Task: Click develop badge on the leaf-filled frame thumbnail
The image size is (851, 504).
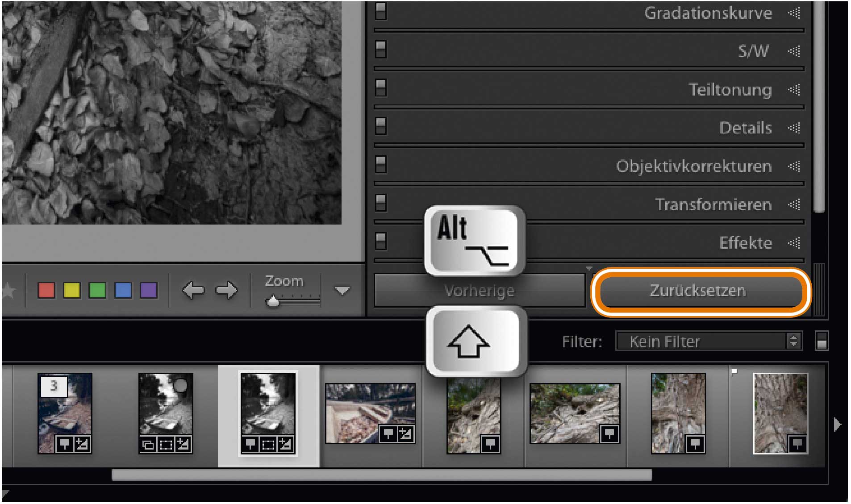Action: point(405,434)
